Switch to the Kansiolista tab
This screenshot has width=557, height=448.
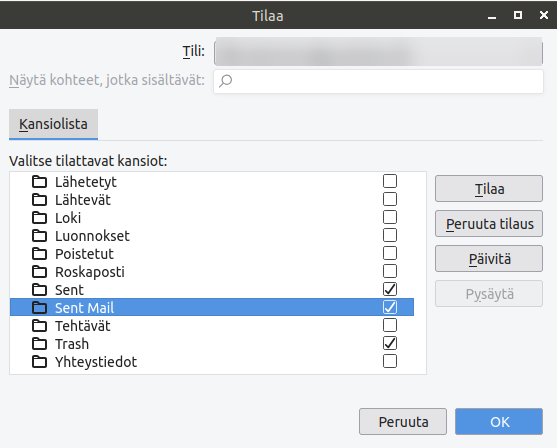coord(53,124)
